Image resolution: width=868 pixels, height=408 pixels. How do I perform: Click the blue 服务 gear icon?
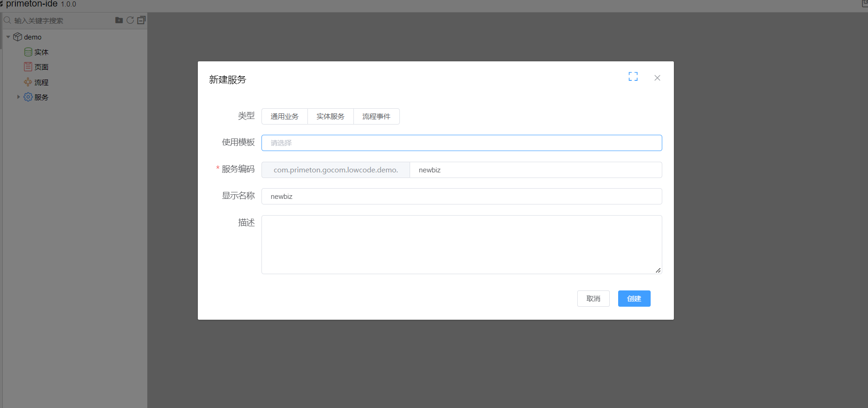tap(28, 97)
